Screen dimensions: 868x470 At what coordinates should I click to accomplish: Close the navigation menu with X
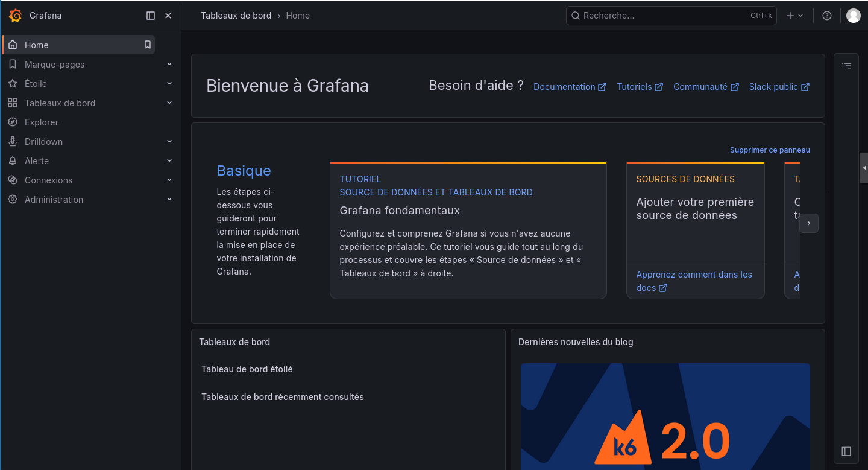pos(168,16)
